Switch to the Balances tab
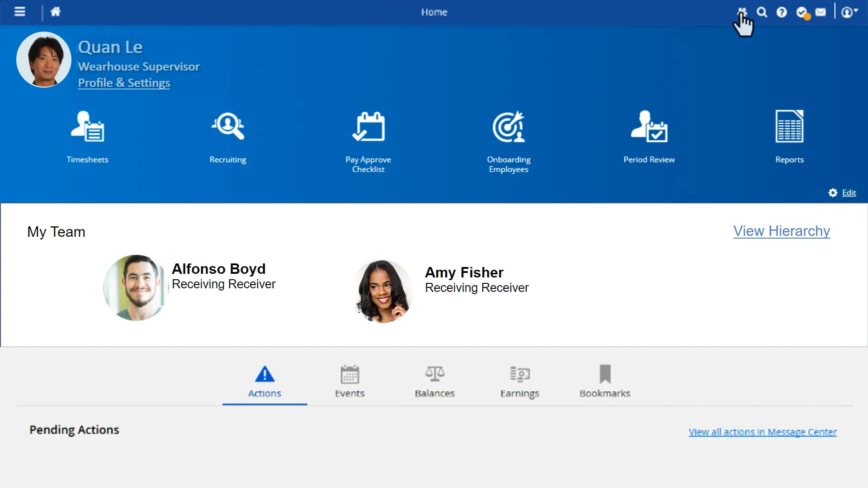 pos(434,382)
